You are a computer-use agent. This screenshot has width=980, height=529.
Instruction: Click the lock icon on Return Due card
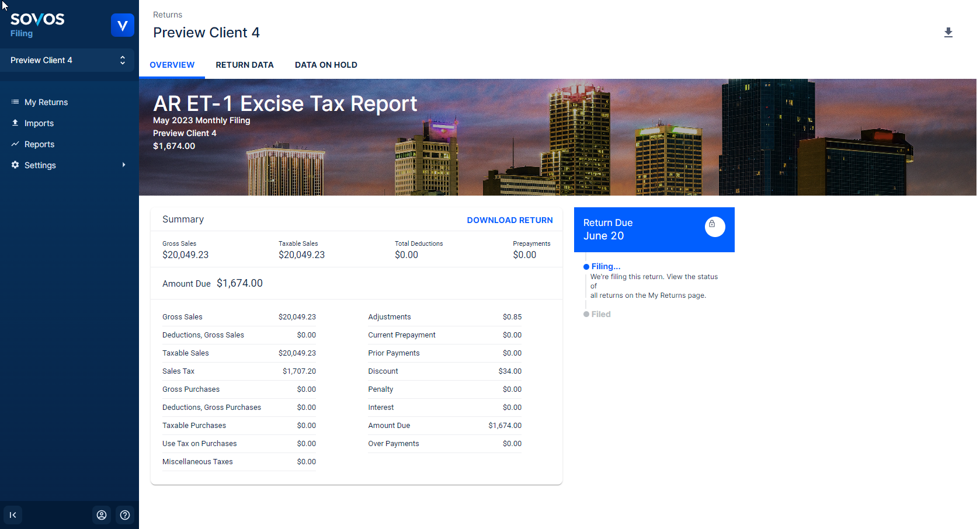point(714,226)
